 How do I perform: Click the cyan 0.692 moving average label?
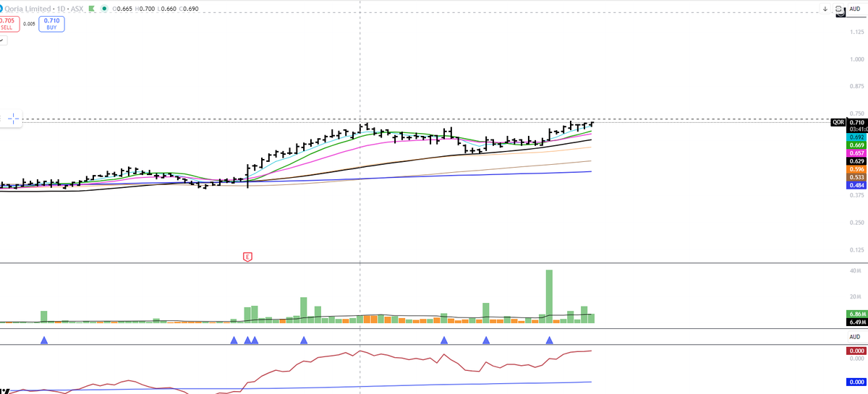coord(856,137)
